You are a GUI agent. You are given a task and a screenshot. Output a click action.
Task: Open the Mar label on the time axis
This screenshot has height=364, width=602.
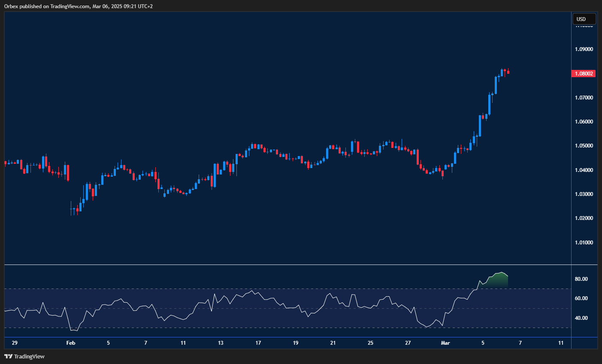tap(445, 343)
